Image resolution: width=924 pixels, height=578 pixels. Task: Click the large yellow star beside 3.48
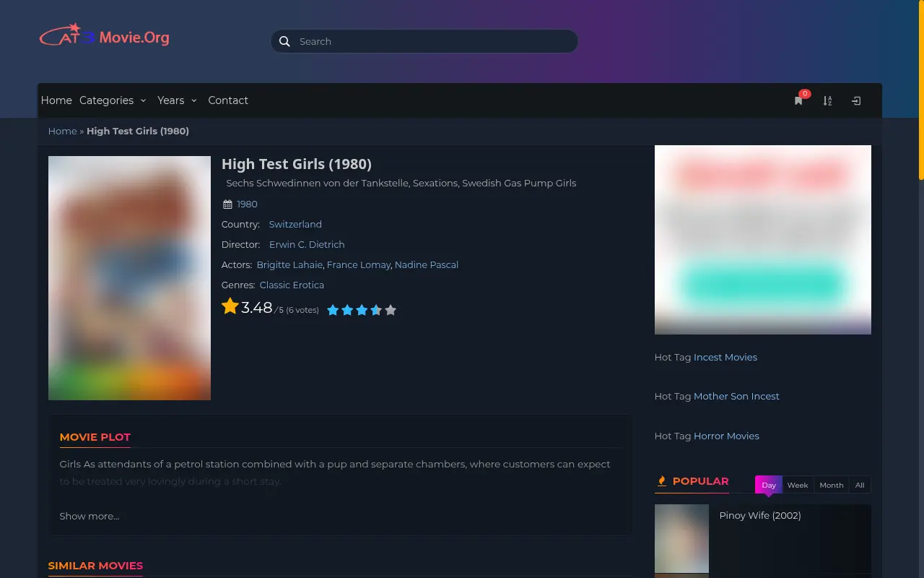point(230,306)
